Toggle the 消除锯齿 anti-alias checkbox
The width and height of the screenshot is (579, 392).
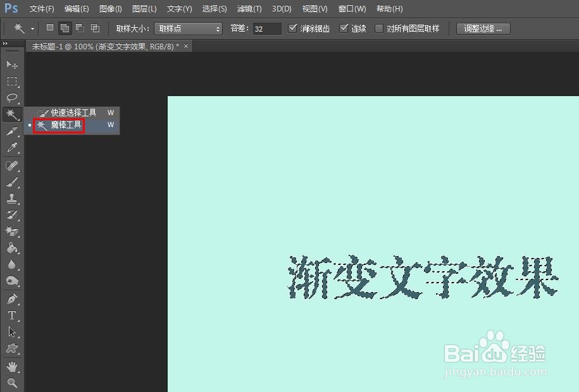292,28
